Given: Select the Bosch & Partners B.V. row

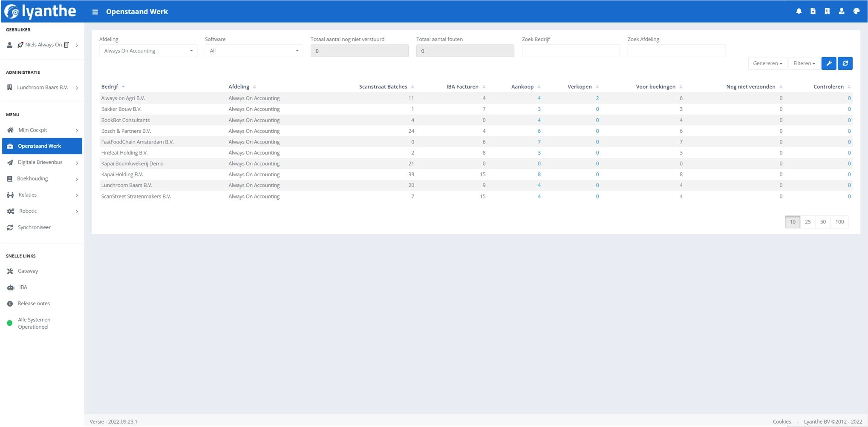Looking at the screenshot, I should 476,131.
